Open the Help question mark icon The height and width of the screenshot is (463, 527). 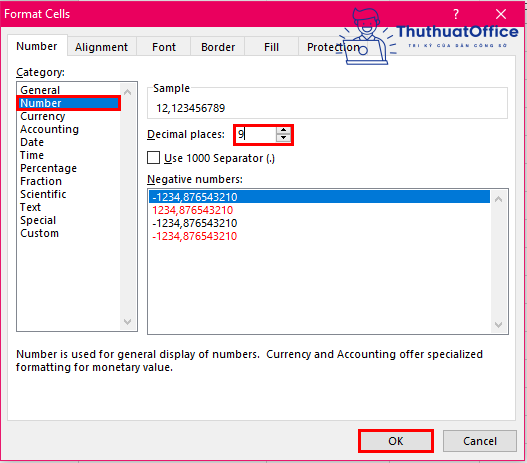tap(456, 14)
